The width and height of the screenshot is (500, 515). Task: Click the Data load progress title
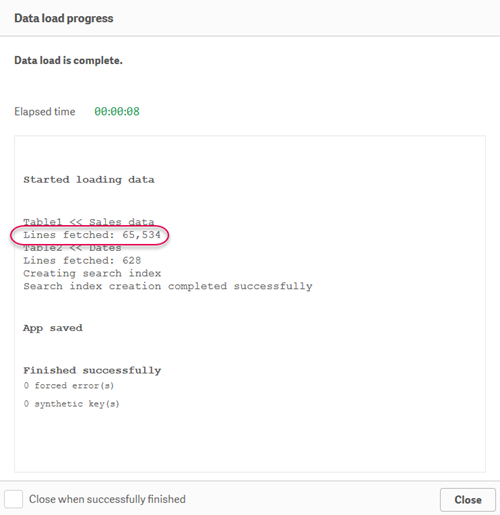coord(64,18)
